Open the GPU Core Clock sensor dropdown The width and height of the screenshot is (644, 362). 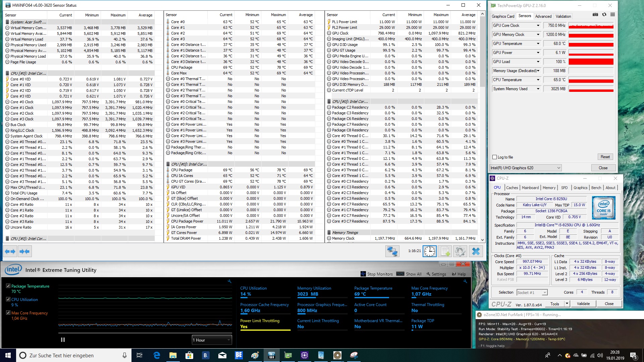(x=538, y=25)
